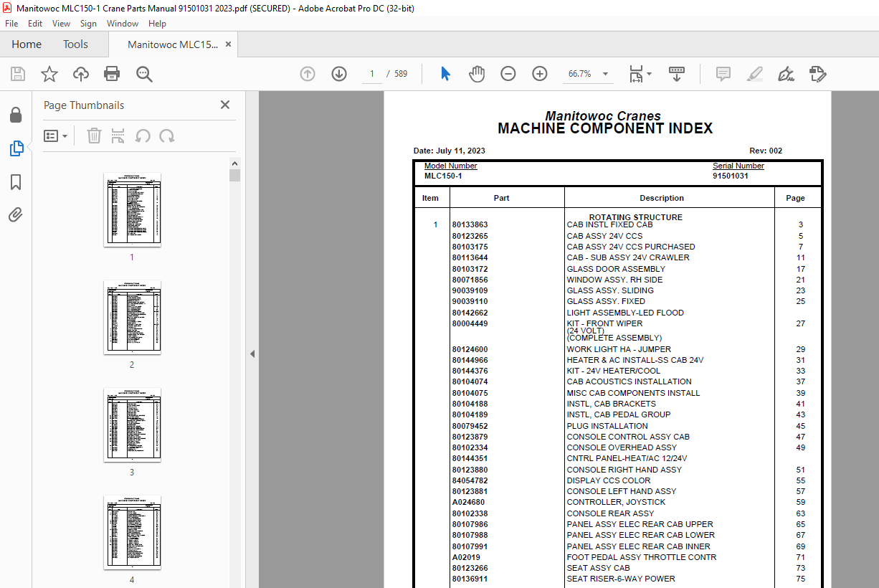Click description CAB ACOUSTICS INSTALLATION
879x588 pixels.
[629, 381]
